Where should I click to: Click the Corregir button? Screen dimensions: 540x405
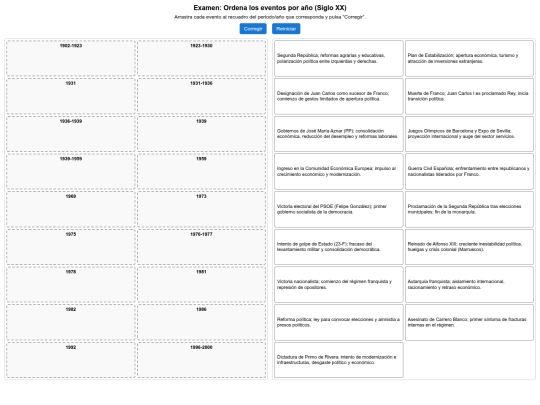(253, 29)
